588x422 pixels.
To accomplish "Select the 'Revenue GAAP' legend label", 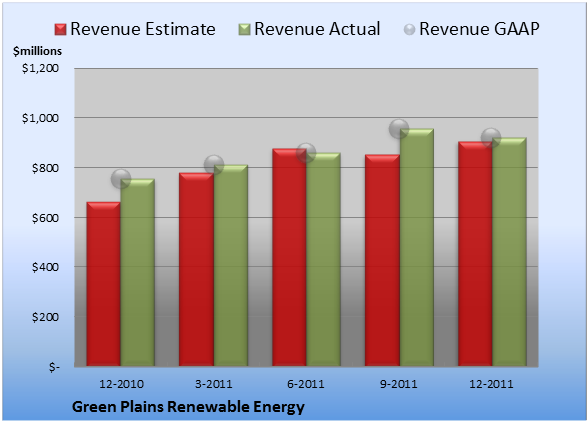I will point(480,29).
